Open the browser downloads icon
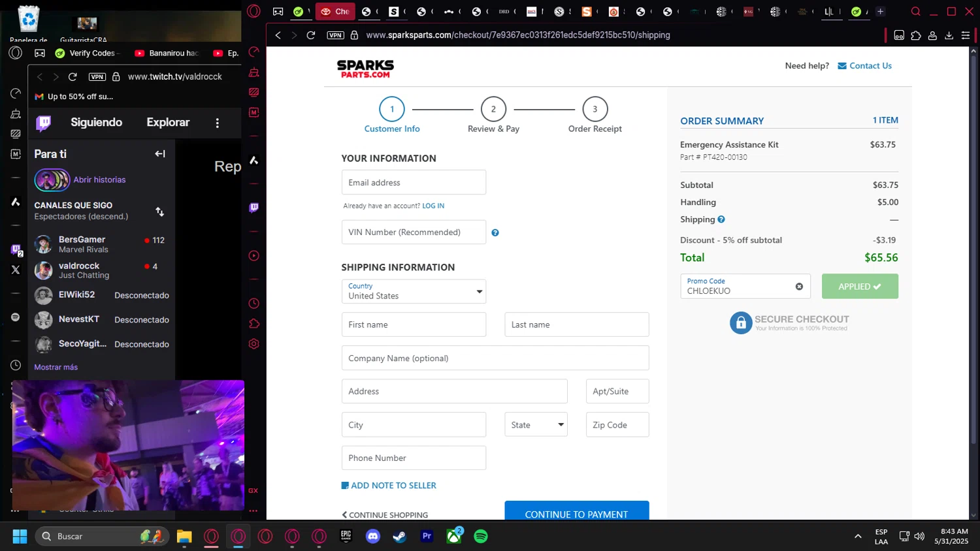 (x=949, y=35)
